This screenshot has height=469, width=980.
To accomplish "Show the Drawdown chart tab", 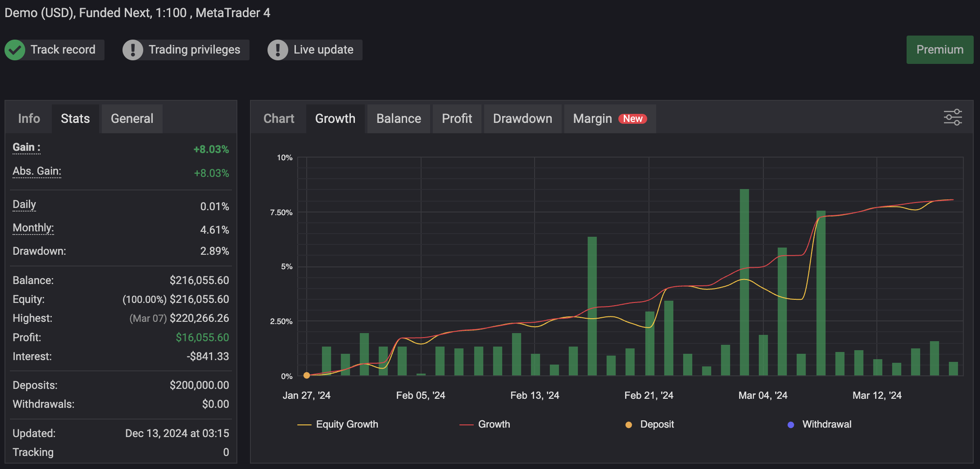I will coord(522,118).
